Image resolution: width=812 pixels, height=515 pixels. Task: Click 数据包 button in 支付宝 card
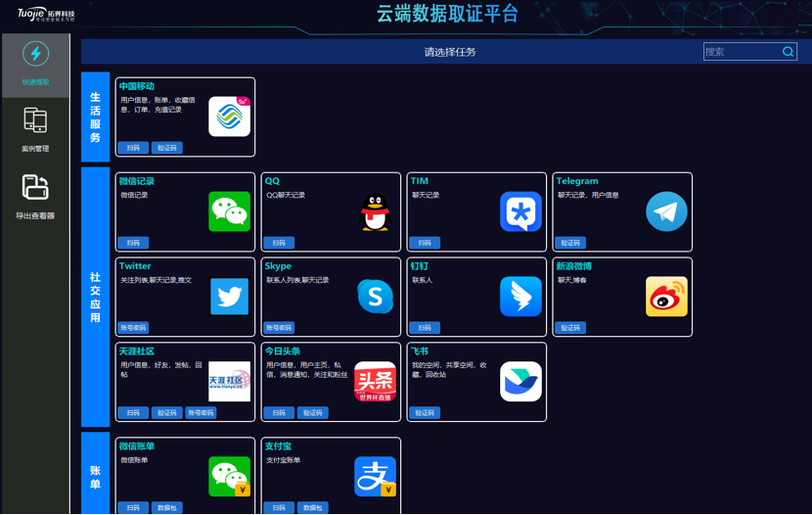(312, 507)
